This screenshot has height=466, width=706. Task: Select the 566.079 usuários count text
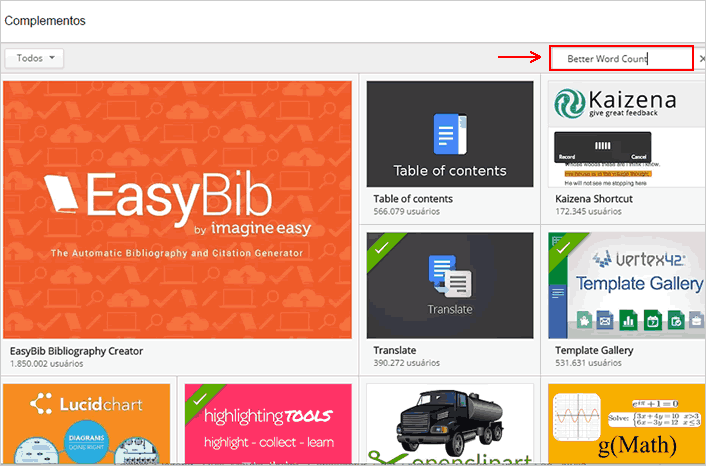407,211
